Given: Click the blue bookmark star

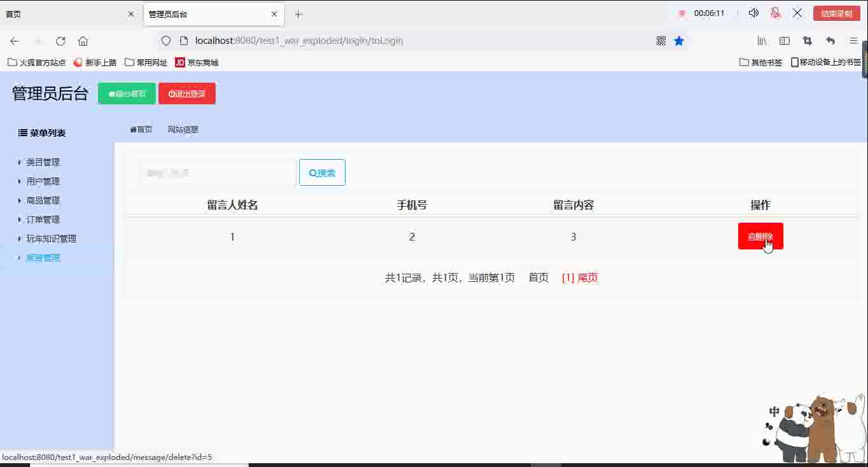Looking at the screenshot, I should 679,41.
